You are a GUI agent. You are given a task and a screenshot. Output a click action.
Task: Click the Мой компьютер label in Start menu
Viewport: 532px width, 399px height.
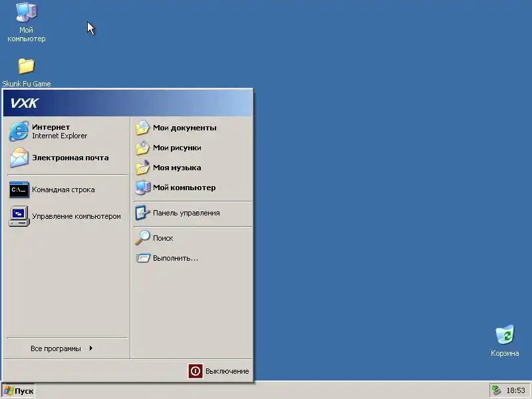(184, 188)
